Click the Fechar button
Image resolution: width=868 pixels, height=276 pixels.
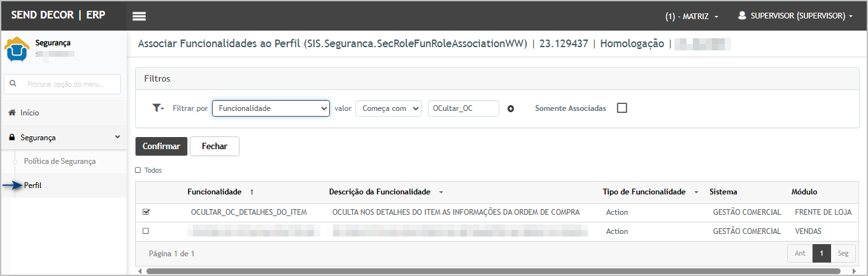coord(214,146)
